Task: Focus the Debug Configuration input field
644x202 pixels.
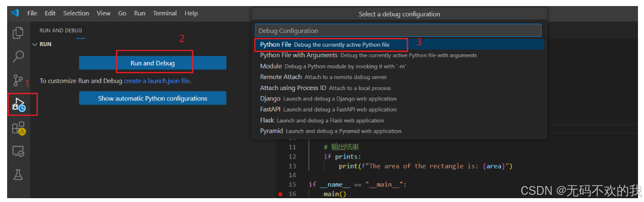Action: [x=398, y=30]
